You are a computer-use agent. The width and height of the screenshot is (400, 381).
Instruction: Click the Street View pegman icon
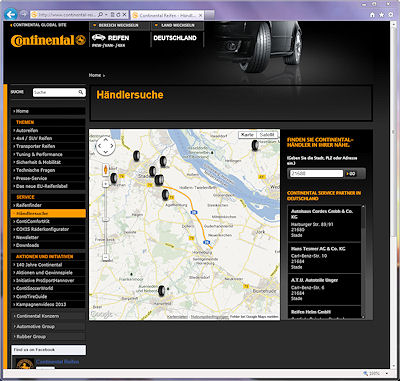(x=106, y=169)
